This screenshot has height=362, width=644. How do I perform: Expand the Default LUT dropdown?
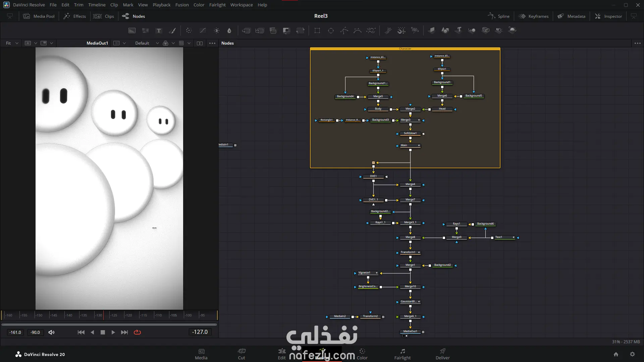(x=157, y=43)
